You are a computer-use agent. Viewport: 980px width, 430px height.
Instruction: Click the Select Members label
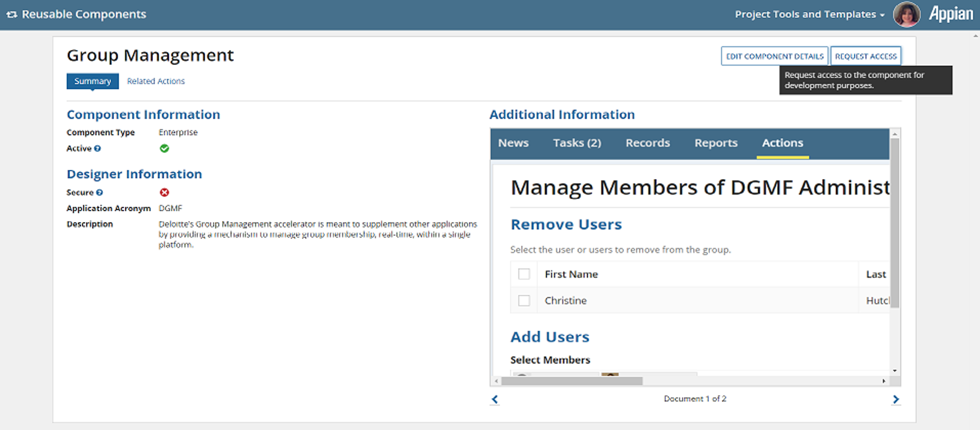pos(550,360)
